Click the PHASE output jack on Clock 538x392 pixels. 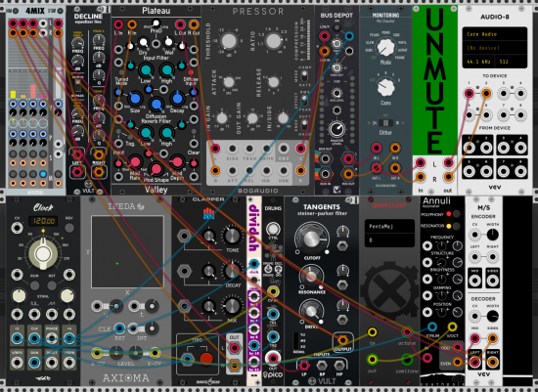click(x=52, y=339)
